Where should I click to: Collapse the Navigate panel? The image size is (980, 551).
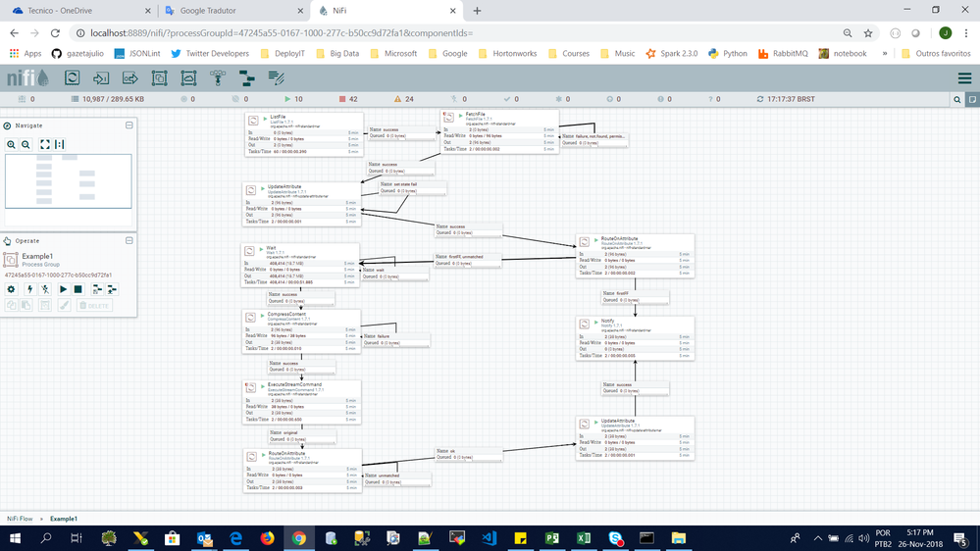pyautogui.click(x=129, y=125)
